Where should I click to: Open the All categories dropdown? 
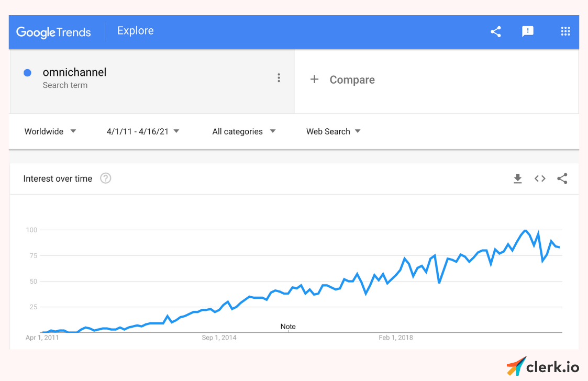243,131
